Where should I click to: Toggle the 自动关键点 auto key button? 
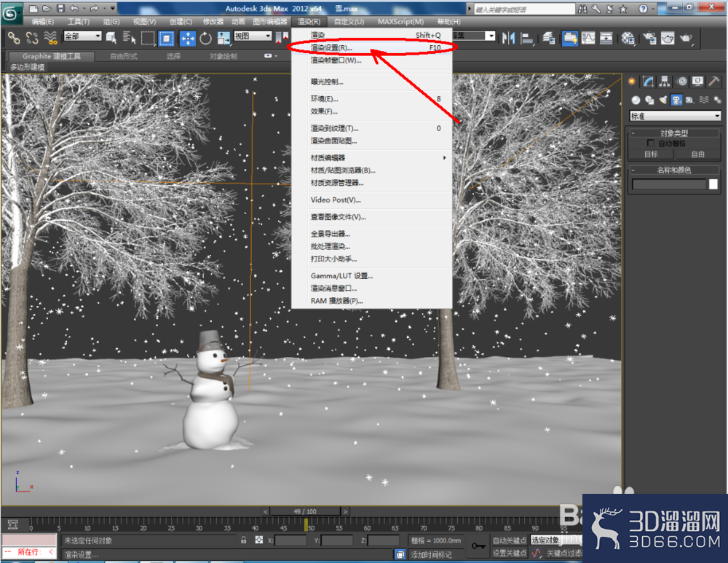510,540
